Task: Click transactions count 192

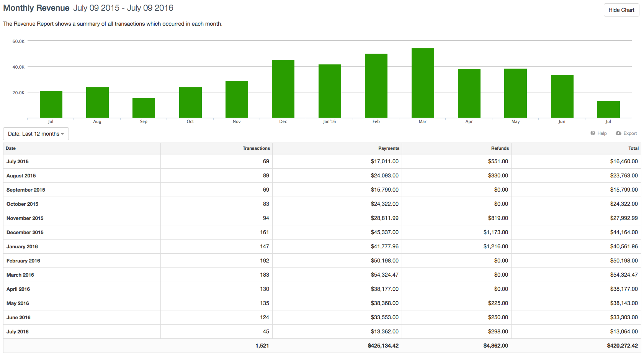Action: click(x=265, y=261)
